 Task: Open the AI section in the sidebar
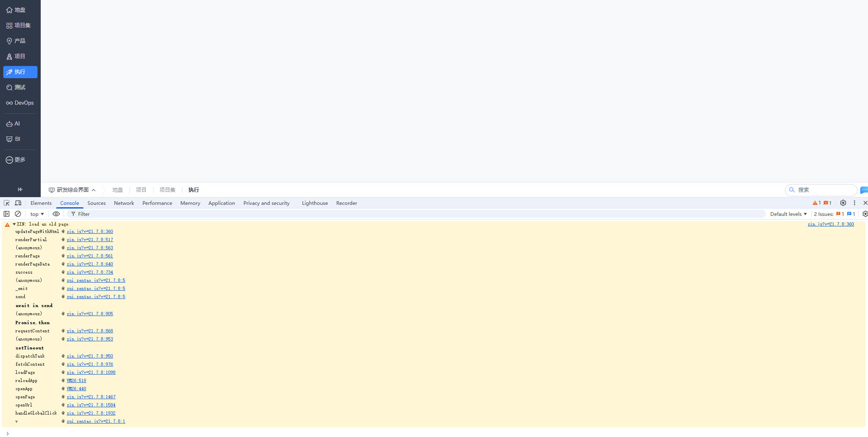click(16, 123)
